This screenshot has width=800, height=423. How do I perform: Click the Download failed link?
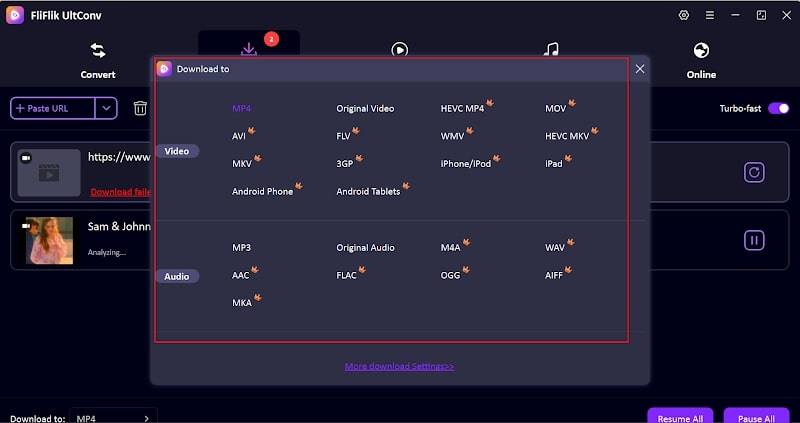point(120,192)
